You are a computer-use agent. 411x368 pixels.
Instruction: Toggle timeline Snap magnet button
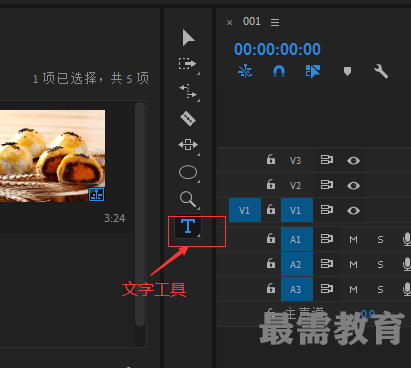pos(279,71)
